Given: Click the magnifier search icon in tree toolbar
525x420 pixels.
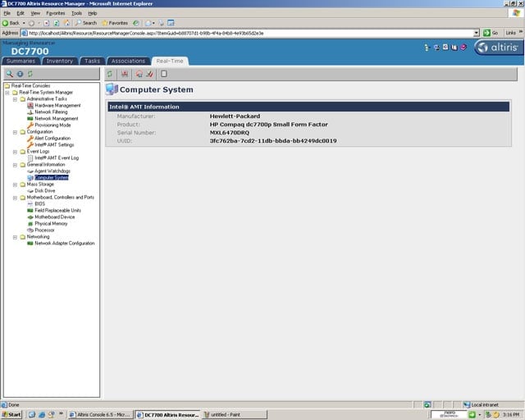Looking at the screenshot, I should tap(10, 74).
